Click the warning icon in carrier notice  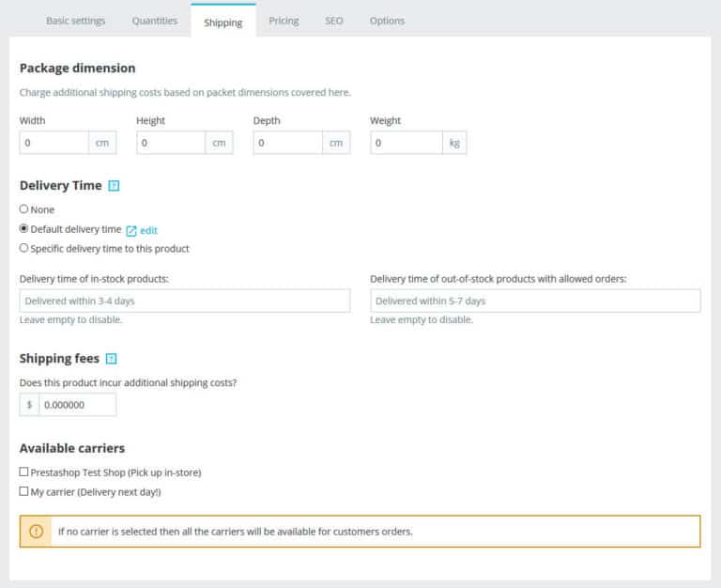(37, 531)
